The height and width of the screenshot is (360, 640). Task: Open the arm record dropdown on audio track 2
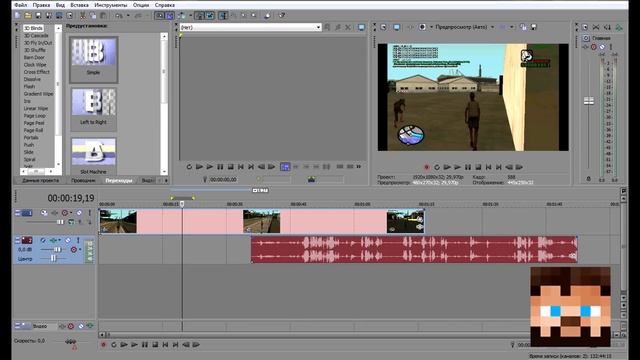[80, 249]
